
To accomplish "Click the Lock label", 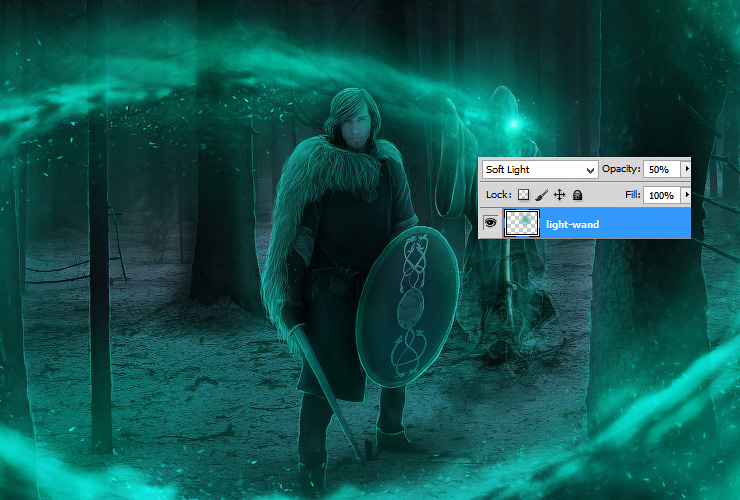I will click(x=498, y=195).
